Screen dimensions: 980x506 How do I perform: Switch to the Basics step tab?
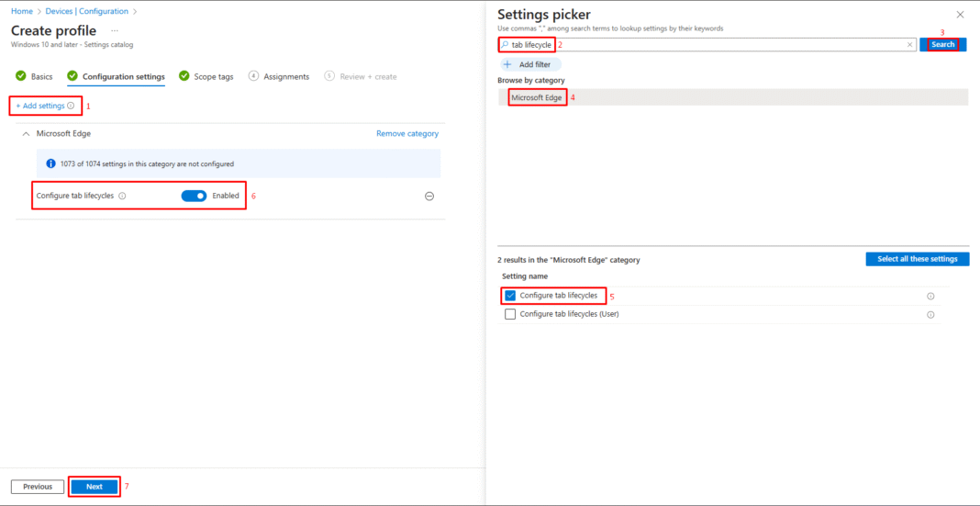[x=34, y=76]
